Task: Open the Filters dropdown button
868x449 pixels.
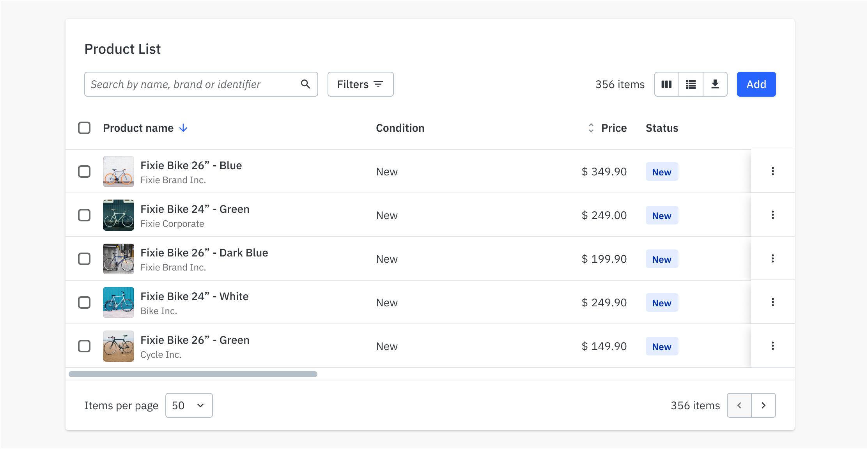Action: (360, 84)
